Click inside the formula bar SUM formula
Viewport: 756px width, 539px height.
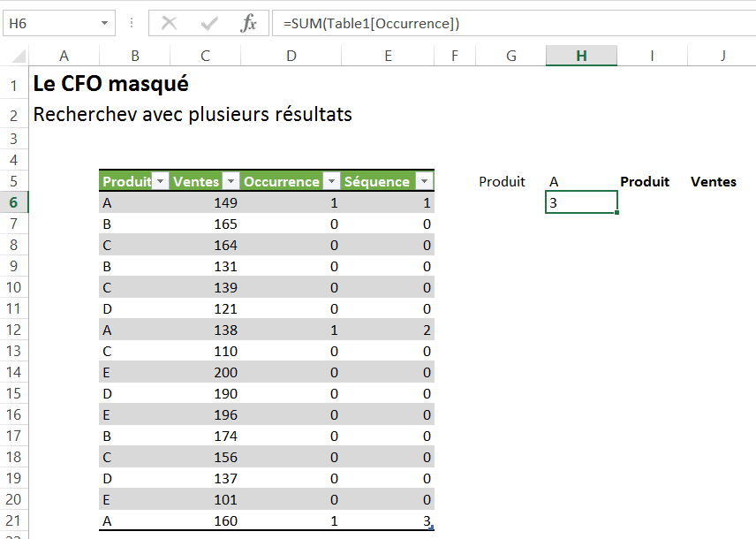point(371,24)
